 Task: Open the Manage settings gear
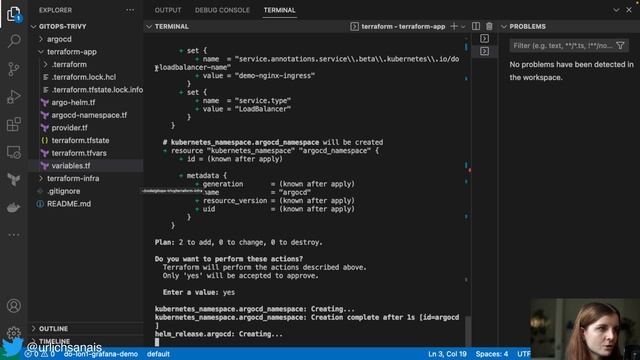(x=13, y=333)
